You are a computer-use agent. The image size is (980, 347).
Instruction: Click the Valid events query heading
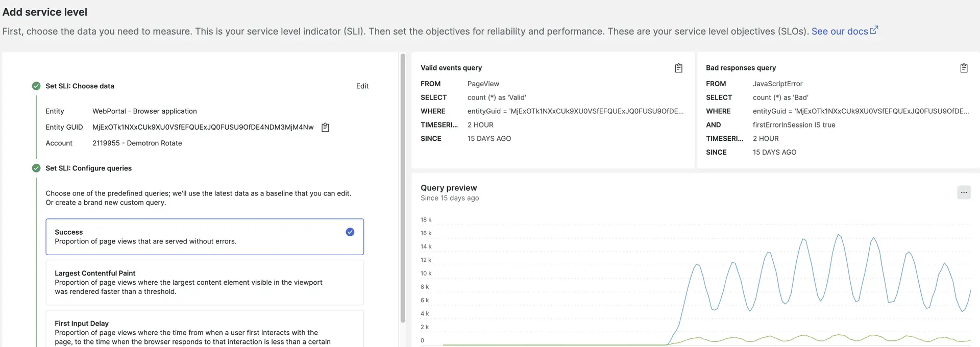pos(451,68)
